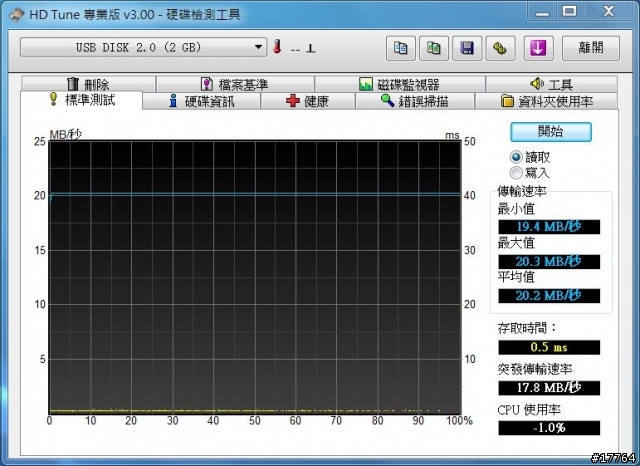
Task: Click the benchmark graph area
Action: point(255,277)
